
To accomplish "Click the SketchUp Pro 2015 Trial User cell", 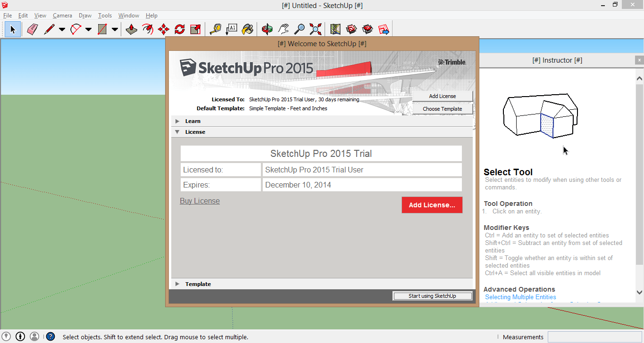I will coord(362,170).
